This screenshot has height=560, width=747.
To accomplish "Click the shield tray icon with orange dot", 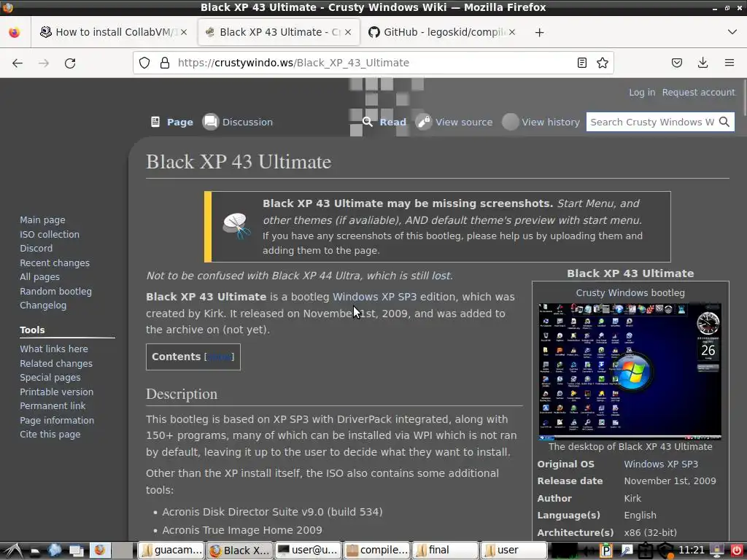I will [x=665, y=551].
